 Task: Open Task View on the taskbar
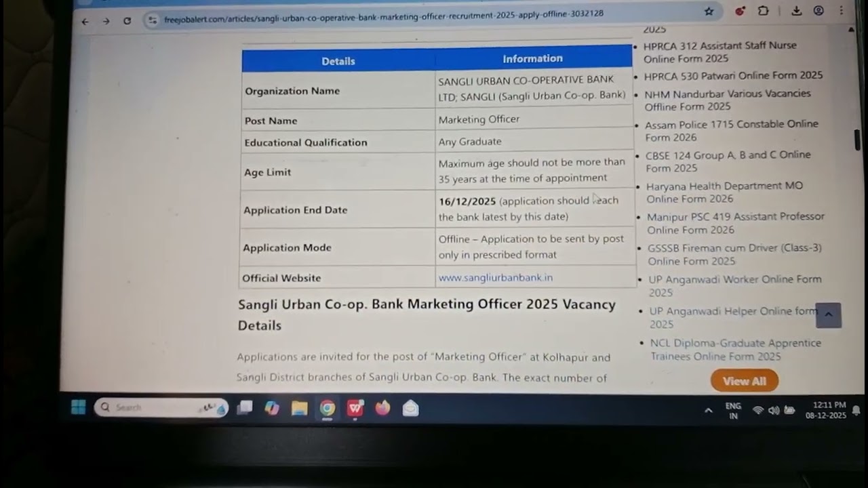[x=245, y=408]
